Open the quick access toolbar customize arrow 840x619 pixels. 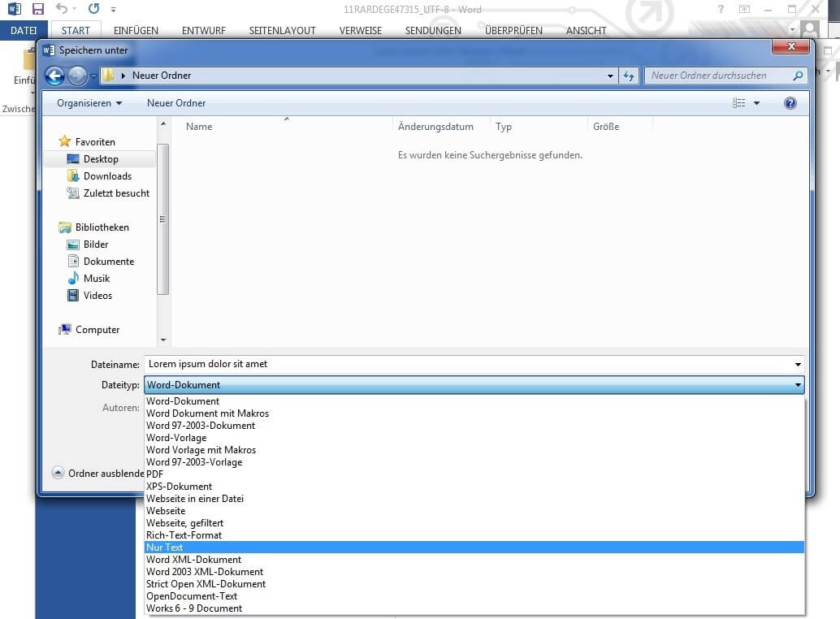113,9
